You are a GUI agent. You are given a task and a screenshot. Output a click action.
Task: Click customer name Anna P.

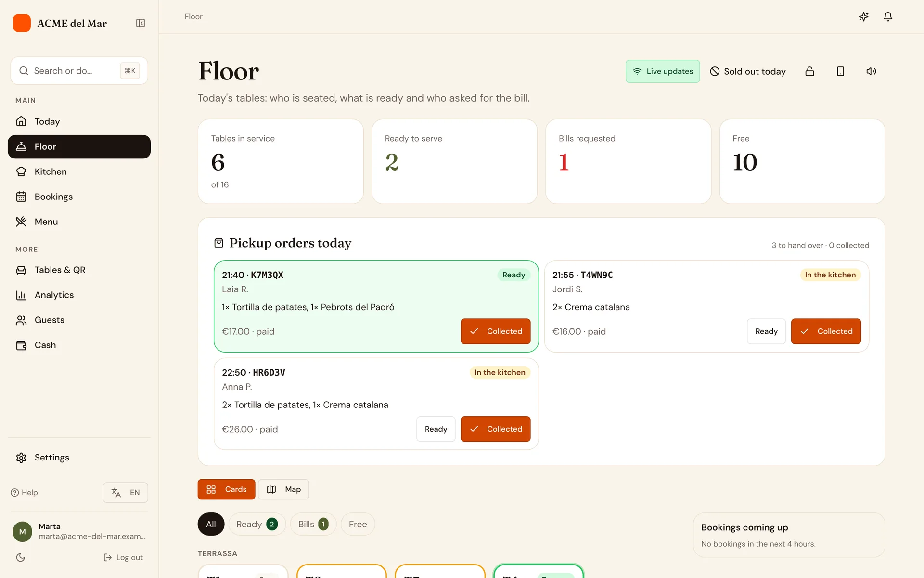click(x=237, y=387)
